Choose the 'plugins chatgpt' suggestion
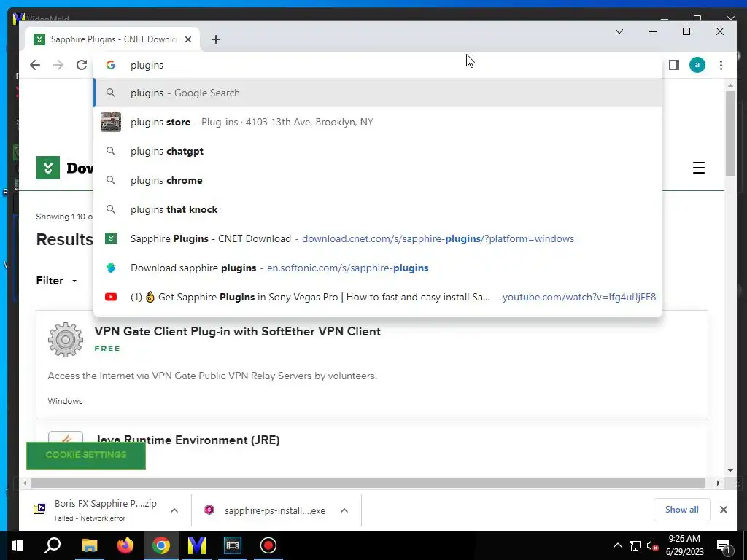Image resolution: width=747 pixels, height=560 pixels. point(378,151)
